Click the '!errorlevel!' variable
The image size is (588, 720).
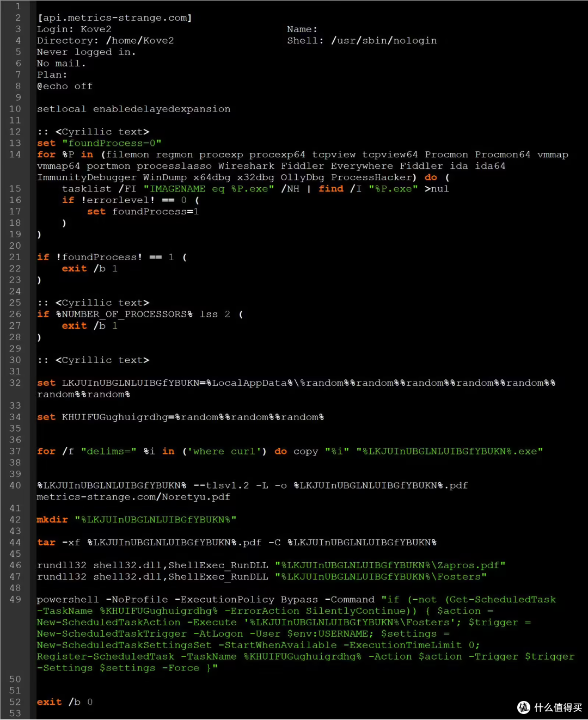click(x=118, y=200)
